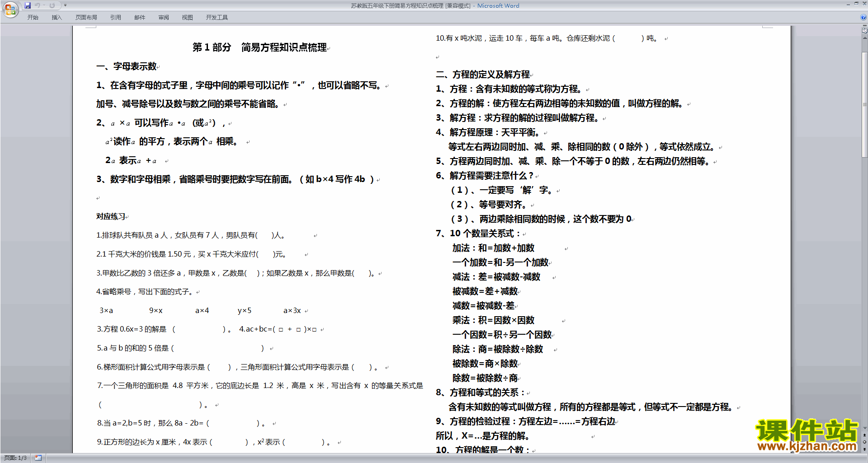Click the exercise line starting 10.有 x 吨水泥
The height and width of the screenshot is (463, 868).
click(x=548, y=38)
